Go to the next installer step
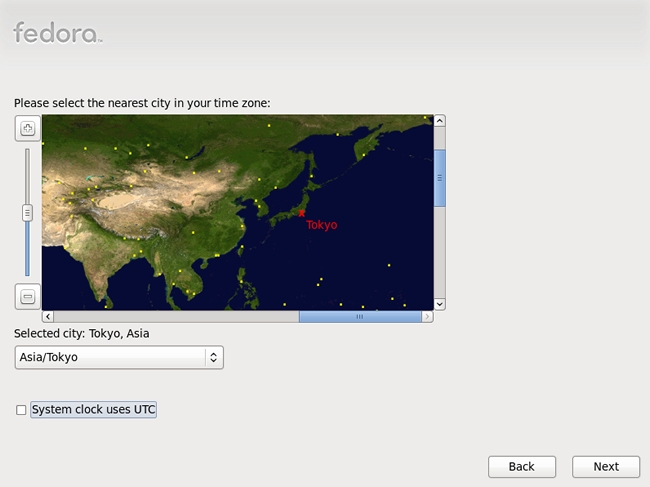This screenshot has height=487, width=650. [x=606, y=467]
